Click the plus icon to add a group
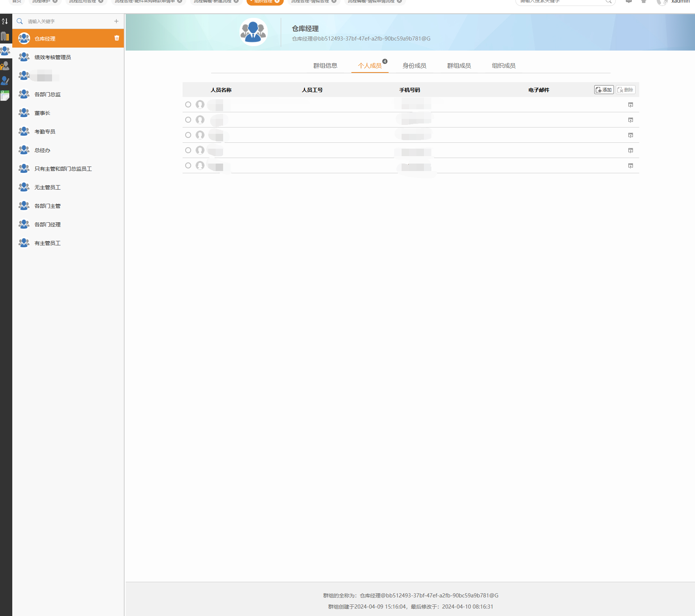This screenshot has height=616, width=695. 116,21
